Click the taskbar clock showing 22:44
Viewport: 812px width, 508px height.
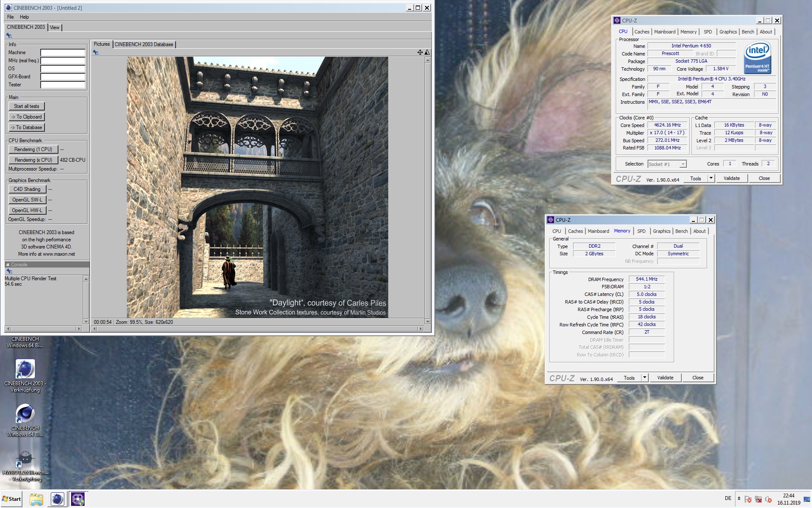point(788,499)
